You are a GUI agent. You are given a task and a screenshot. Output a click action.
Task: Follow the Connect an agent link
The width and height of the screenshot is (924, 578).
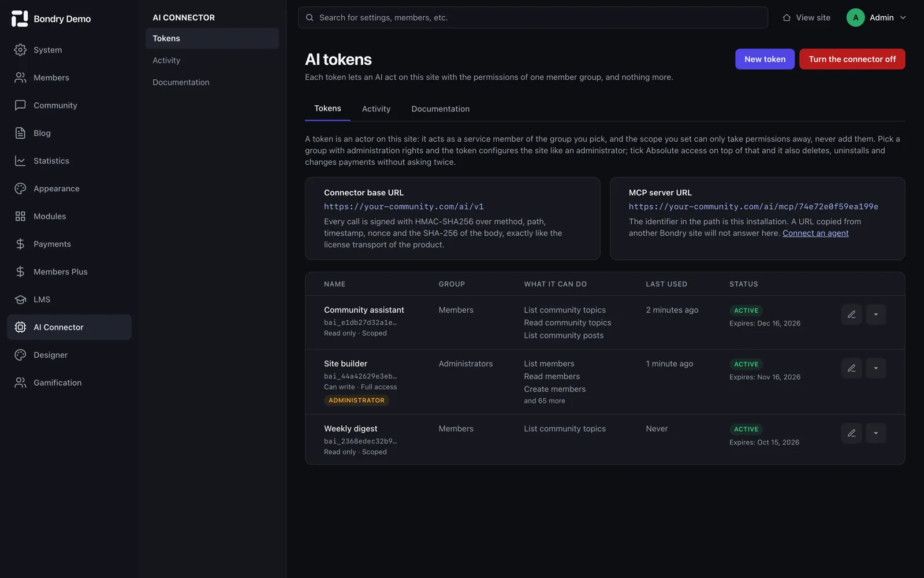click(815, 233)
